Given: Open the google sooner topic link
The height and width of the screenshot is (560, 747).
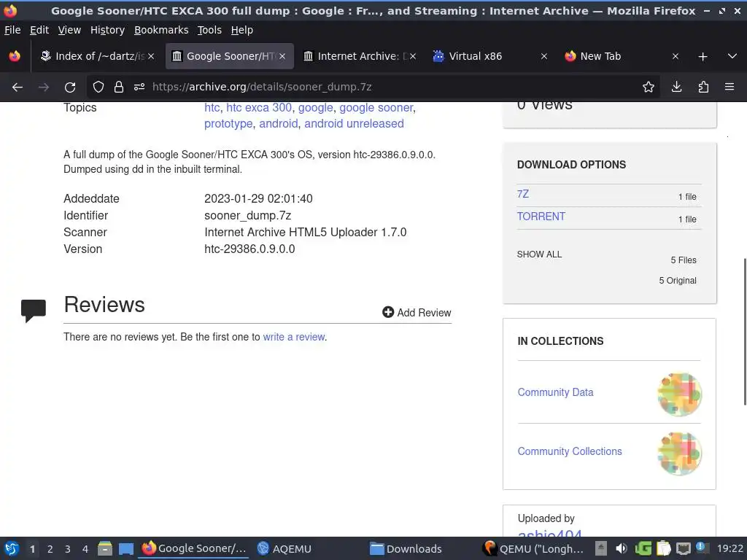Looking at the screenshot, I should coord(376,108).
